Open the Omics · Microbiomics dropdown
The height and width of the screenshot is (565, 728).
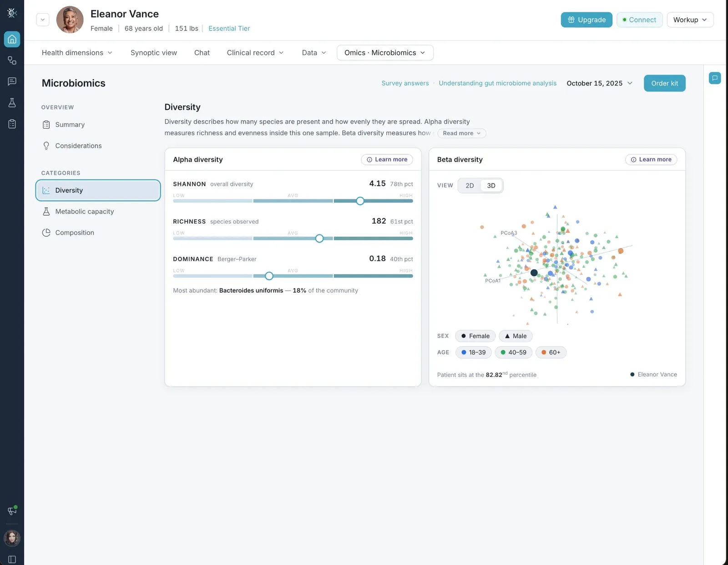[x=385, y=53]
